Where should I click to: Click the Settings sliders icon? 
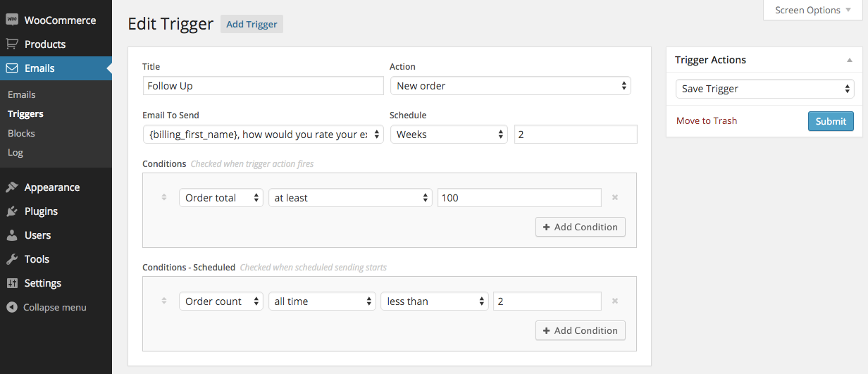12,283
